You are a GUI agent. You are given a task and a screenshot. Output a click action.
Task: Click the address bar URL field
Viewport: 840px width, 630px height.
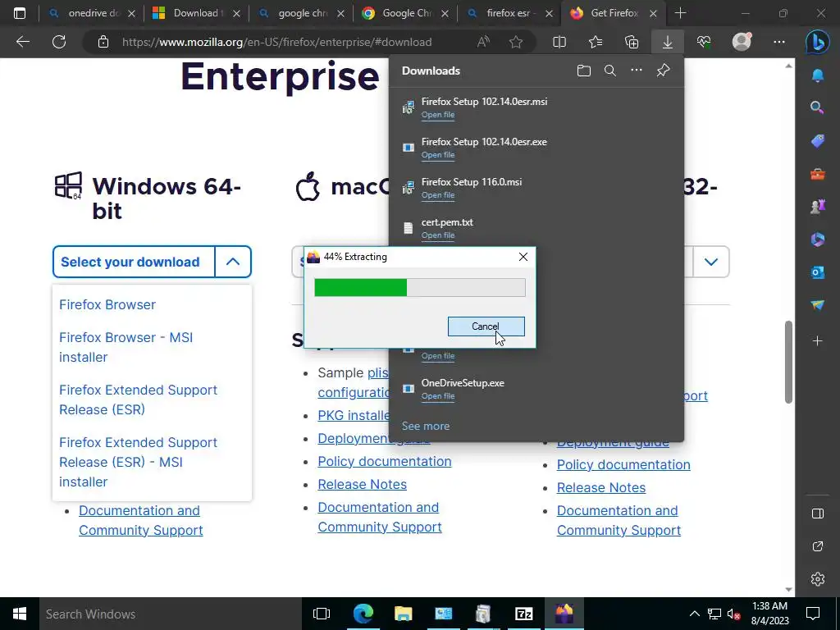point(276,42)
